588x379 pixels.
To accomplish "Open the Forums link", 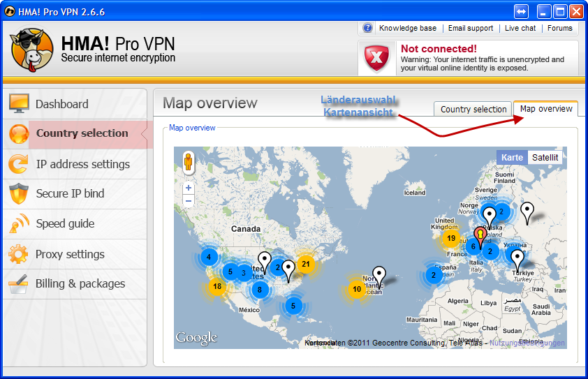I will 560,28.
